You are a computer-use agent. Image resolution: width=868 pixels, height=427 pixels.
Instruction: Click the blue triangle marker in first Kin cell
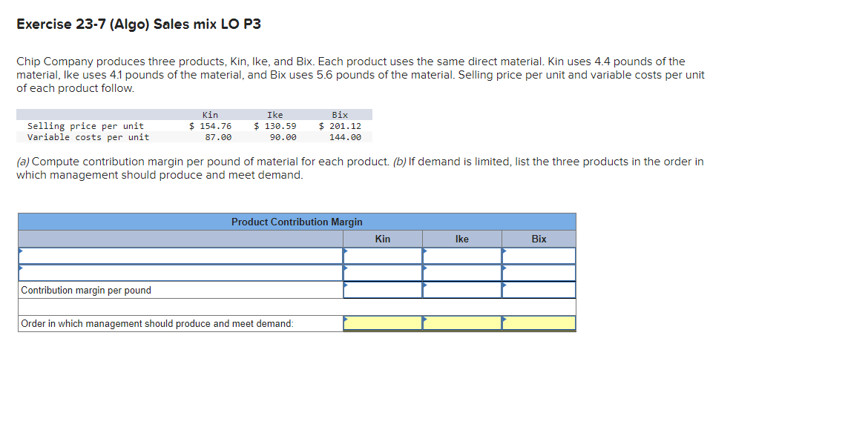point(345,252)
